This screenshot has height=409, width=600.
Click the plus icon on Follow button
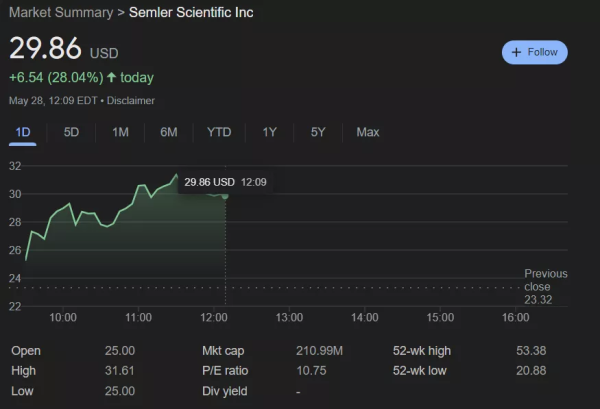coord(516,52)
